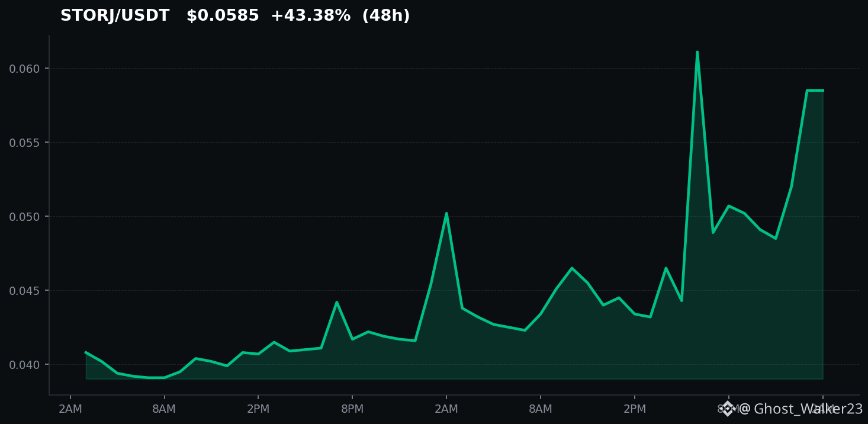
Task: Select the 0.050 y-axis label
Action: point(24,217)
